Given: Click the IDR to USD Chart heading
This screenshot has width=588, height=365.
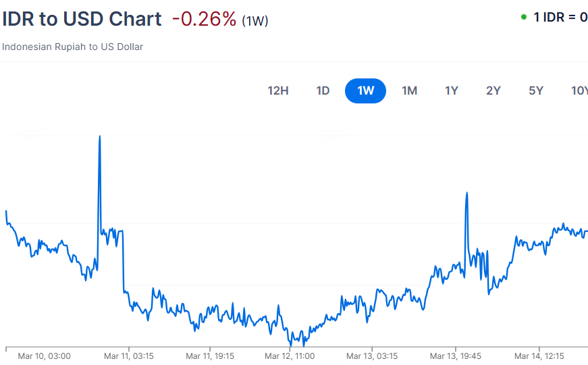Looking at the screenshot, I should click(x=82, y=19).
